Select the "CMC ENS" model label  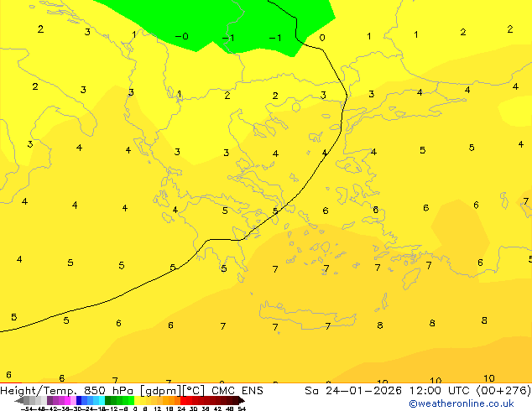click(x=237, y=391)
